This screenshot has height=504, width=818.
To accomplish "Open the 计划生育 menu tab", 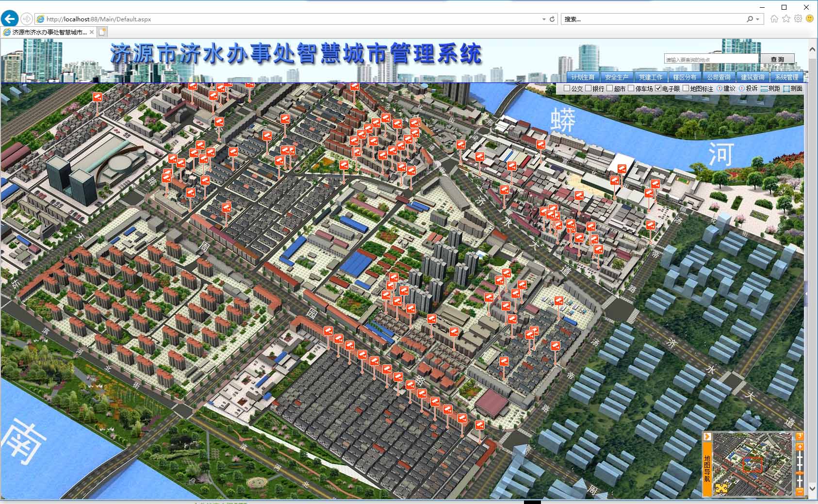I will pyautogui.click(x=583, y=77).
